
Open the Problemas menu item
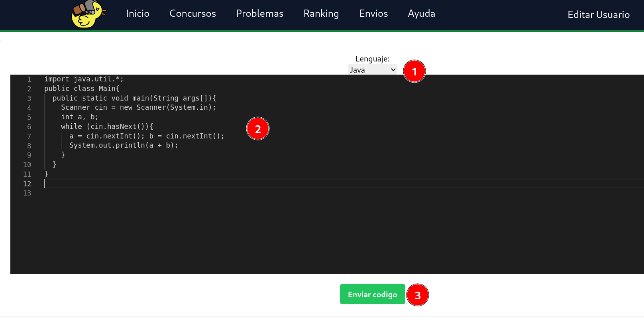pyautogui.click(x=259, y=14)
